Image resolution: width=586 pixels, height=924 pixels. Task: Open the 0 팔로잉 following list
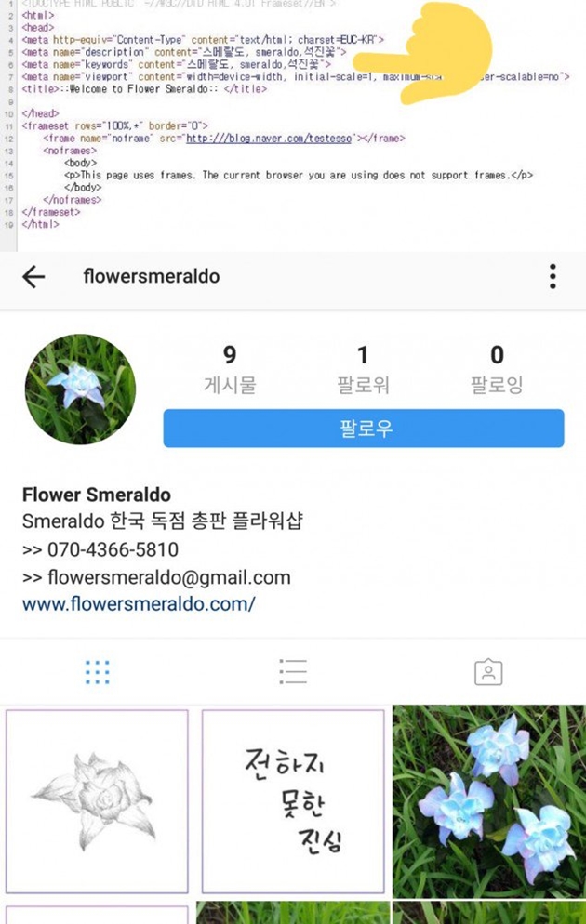click(497, 369)
